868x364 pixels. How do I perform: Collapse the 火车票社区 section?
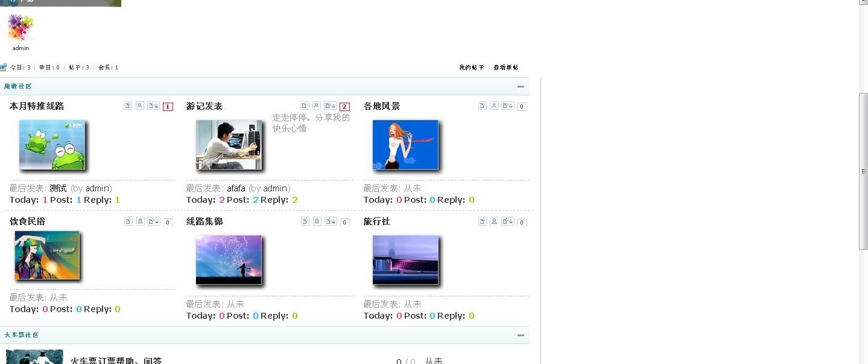520,335
